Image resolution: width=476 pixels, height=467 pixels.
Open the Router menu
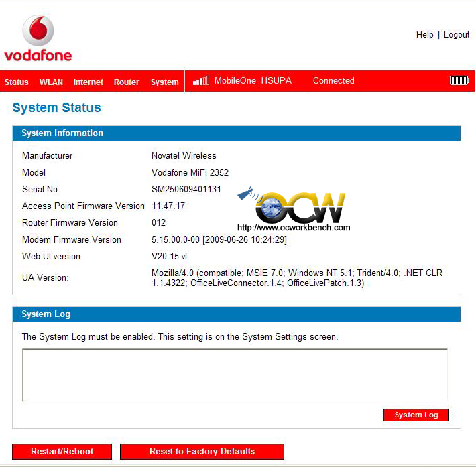click(x=126, y=82)
